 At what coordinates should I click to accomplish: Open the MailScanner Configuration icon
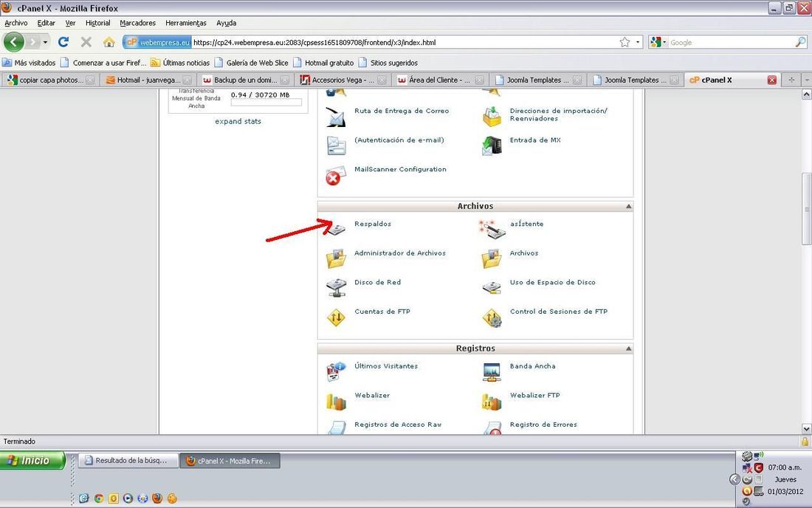[x=335, y=176]
